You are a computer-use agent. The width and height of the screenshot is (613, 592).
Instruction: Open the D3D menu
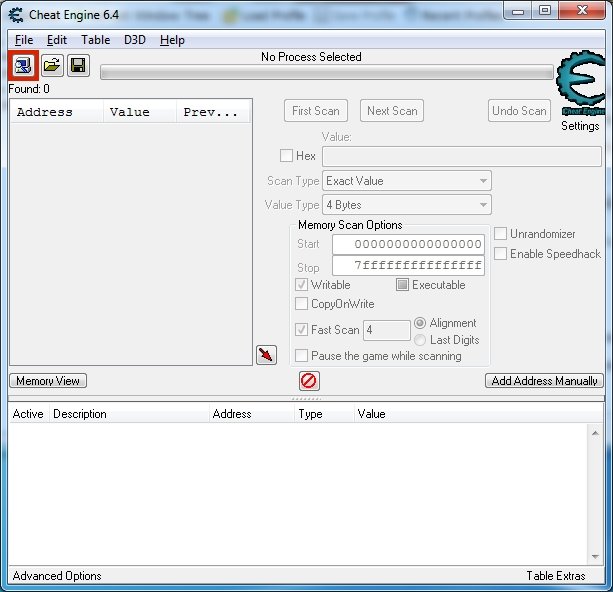pos(134,40)
